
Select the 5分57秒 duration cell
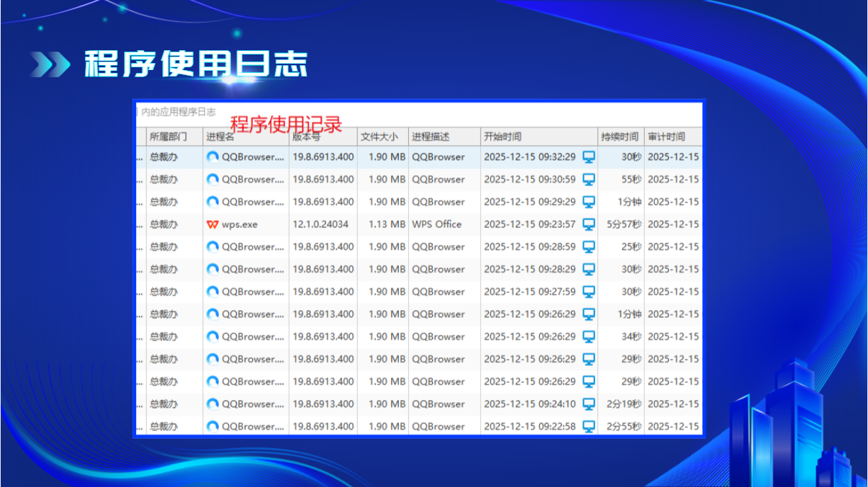pos(624,224)
